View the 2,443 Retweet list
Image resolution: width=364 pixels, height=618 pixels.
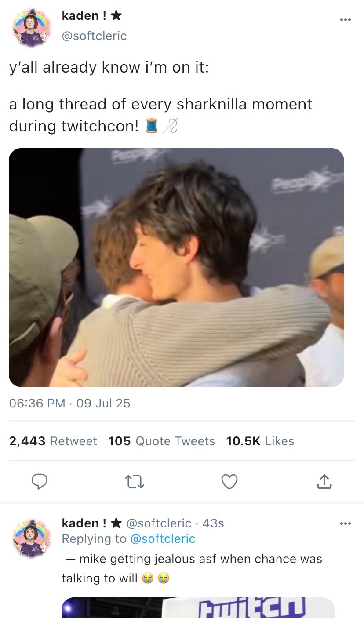(x=53, y=441)
